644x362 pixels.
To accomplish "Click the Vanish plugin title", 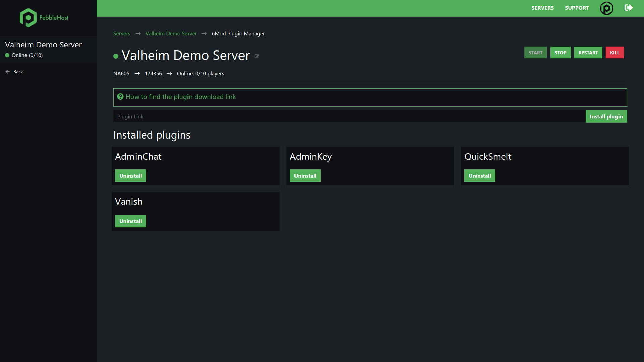I will (129, 202).
